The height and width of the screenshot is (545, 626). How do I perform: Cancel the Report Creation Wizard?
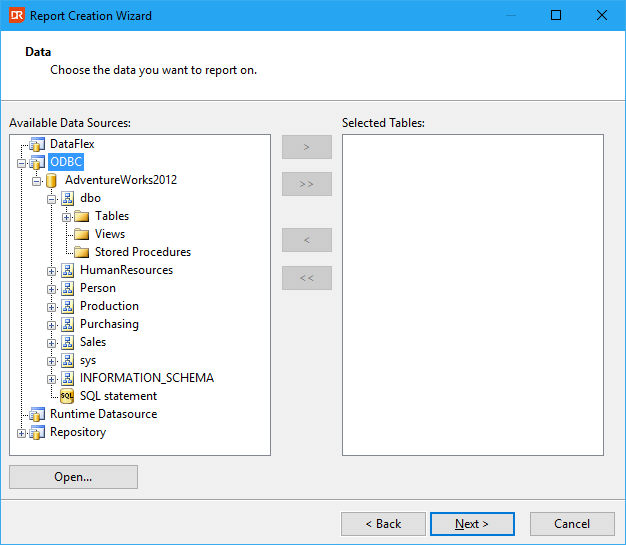click(572, 524)
